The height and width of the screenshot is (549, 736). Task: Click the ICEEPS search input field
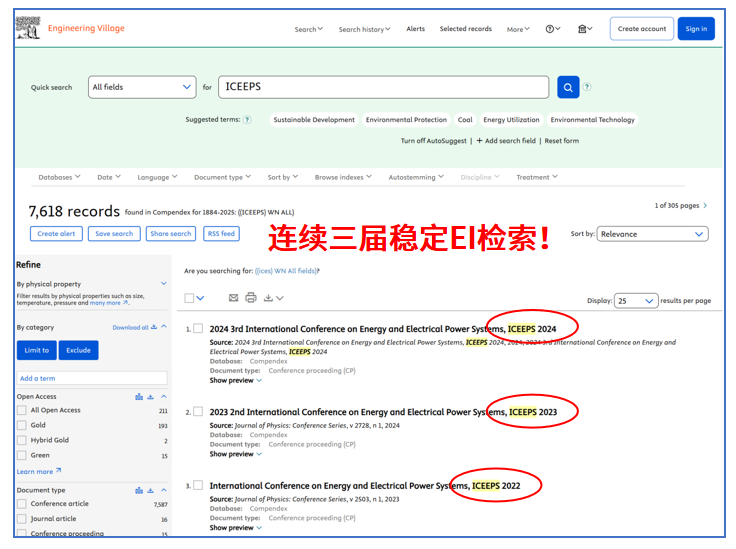click(383, 87)
